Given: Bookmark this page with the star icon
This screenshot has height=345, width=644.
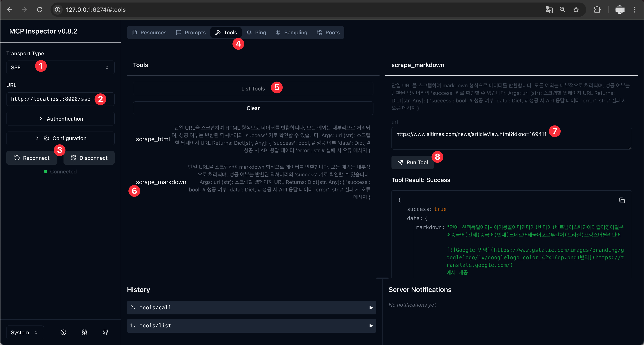Looking at the screenshot, I should click(576, 10).
